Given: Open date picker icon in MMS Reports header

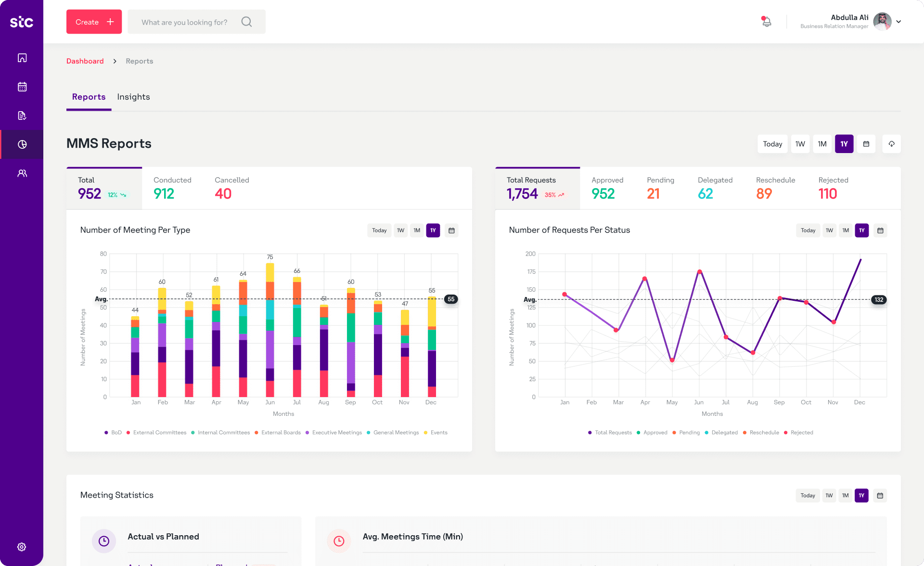Looking at the screenshot, I should tap(866, 144).
